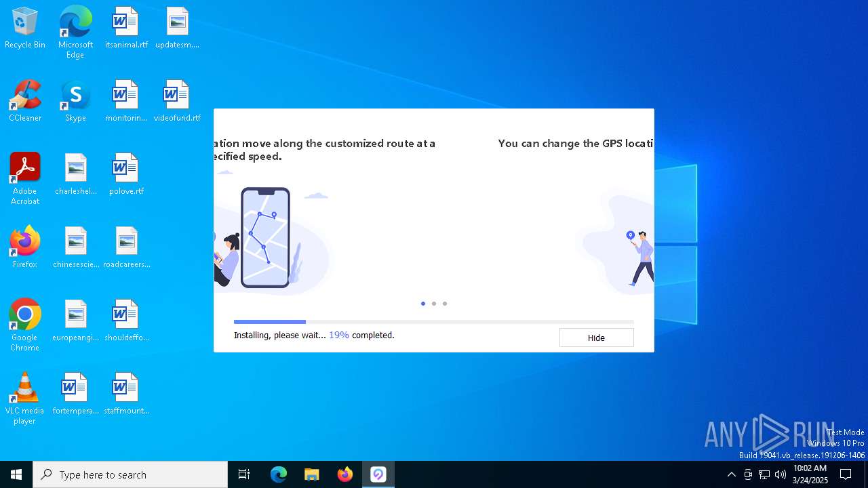Open the Skype desktop shortcut

pos(75,102)
